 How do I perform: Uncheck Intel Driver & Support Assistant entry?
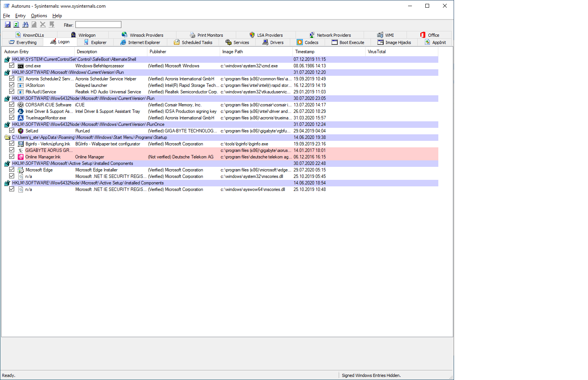coord(12,111)
